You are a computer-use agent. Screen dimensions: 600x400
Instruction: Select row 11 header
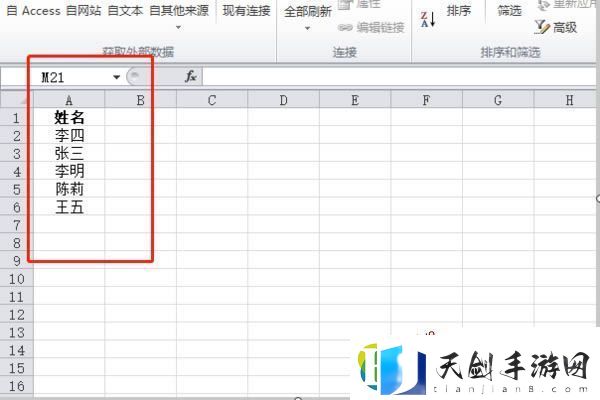coord(16,297)
